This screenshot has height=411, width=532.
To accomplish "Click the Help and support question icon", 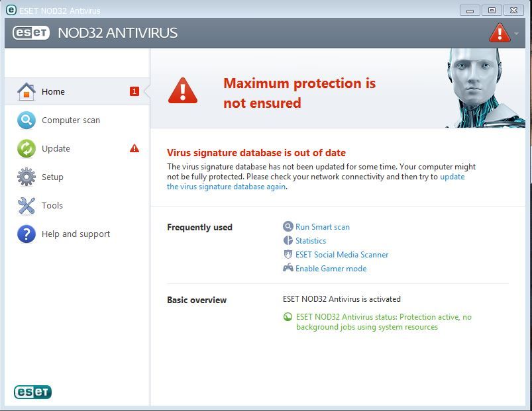I will click(x=26, y=234).
